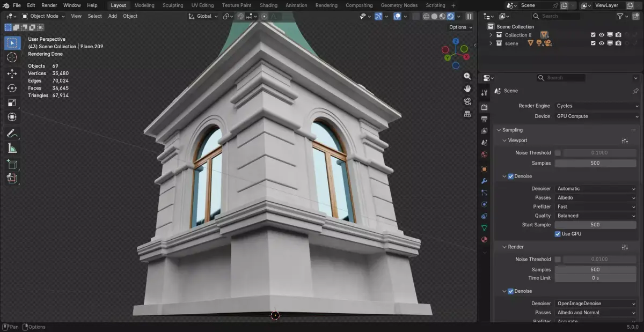The height and width of the screenshot is (332, 644).
Task: Uncheck the Use GPU checkbox
Action: tap(558, 234)
